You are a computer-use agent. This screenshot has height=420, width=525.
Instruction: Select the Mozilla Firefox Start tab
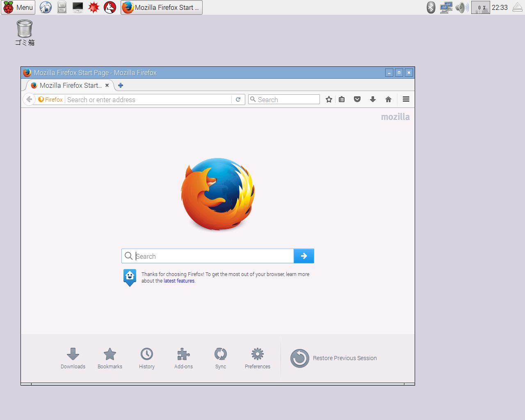(x=70, y=85)
